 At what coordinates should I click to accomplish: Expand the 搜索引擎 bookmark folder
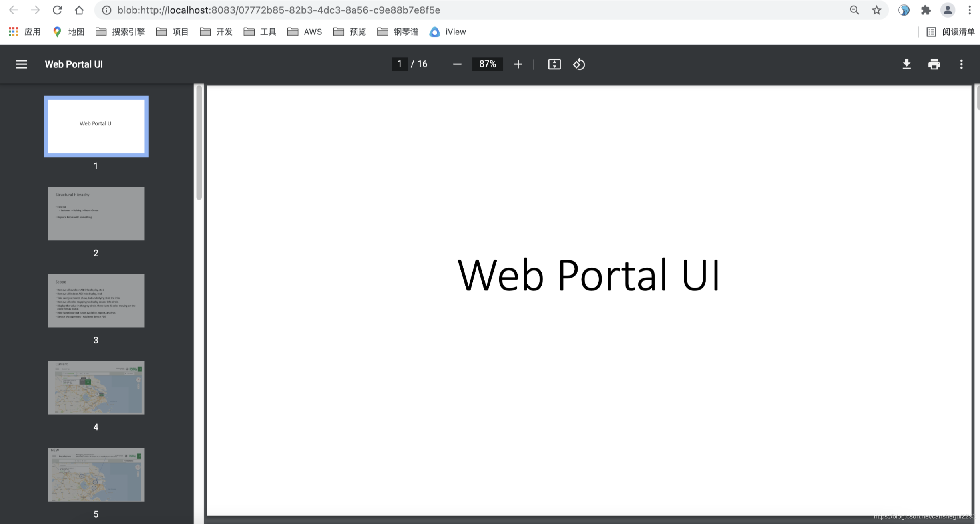(x=120, y=32)
